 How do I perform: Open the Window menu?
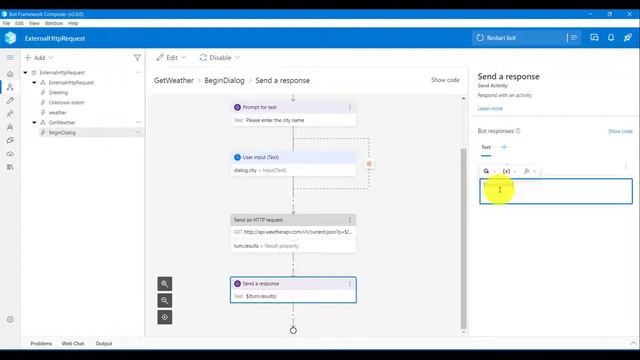[53, 23]
